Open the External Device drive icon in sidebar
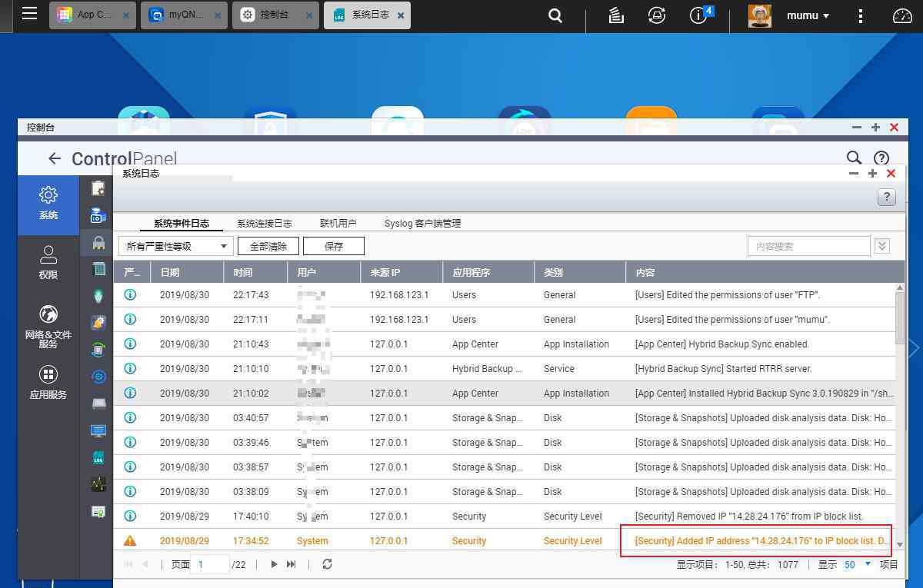Image resolution: width=923 pixels, height=588 pixels. pos(98,404)
